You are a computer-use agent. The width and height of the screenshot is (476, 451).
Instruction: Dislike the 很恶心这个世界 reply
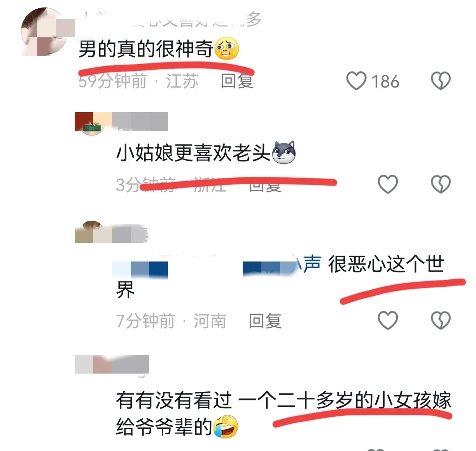point(441,320)
